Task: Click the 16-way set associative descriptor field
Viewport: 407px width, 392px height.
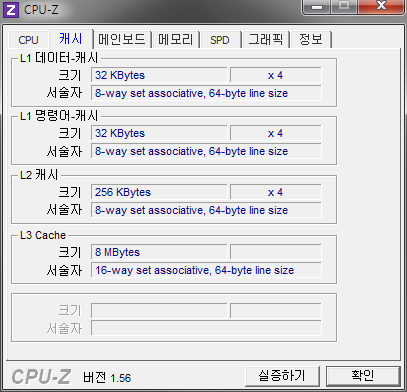Action: [206, 270]
